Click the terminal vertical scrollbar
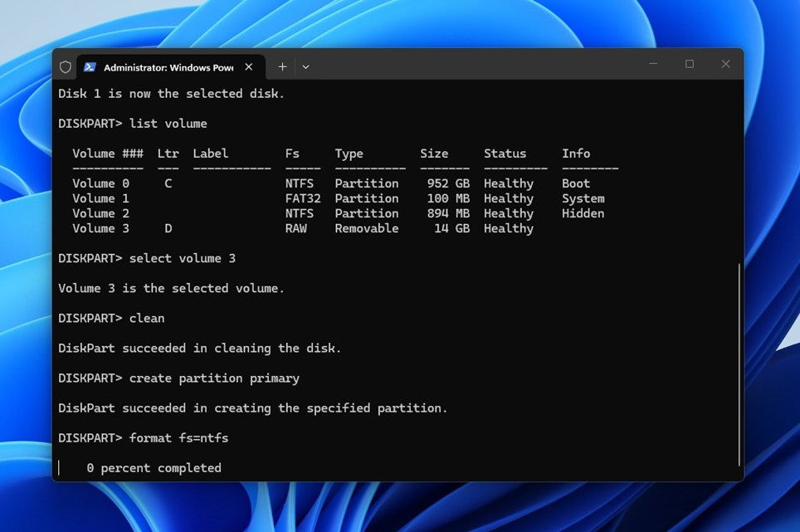Screen dimensions: 800x532 [x=739, y=364]
